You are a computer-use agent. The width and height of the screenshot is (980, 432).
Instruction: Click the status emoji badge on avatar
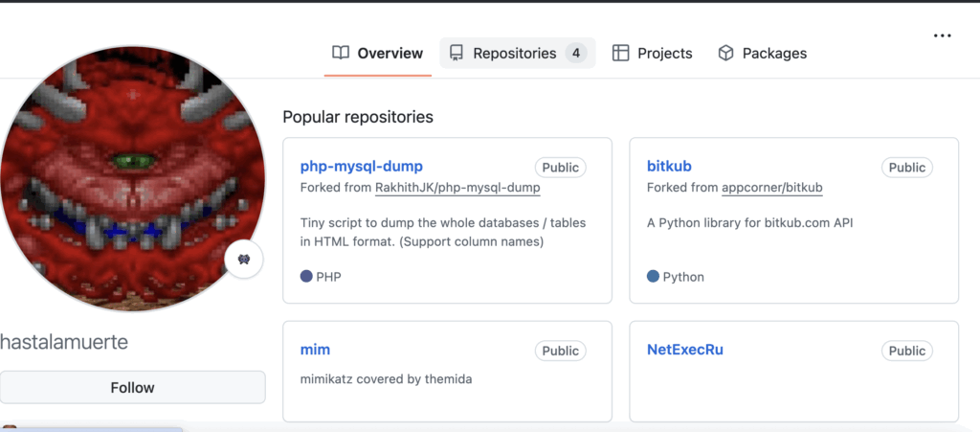pyautogui.click(x=244, y=260)
